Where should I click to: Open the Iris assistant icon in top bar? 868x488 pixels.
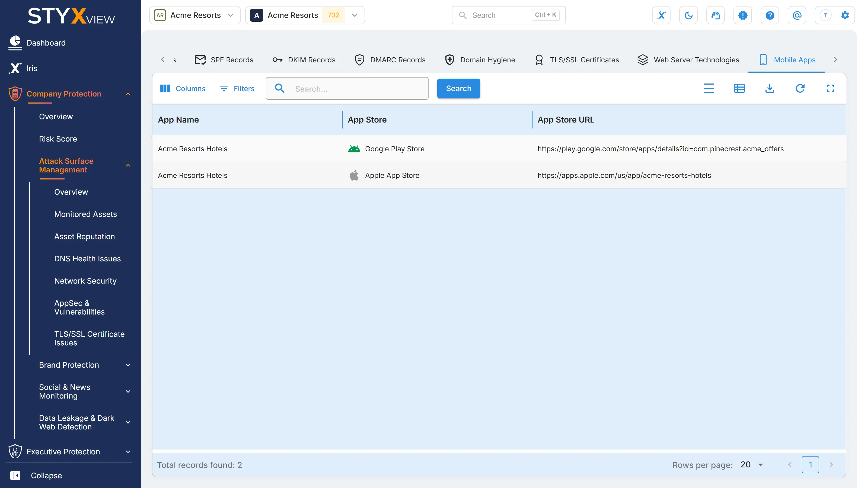click(661, 15)
